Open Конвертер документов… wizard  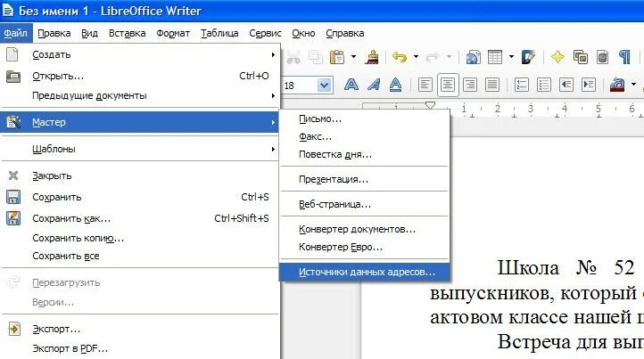click(364, 229)
